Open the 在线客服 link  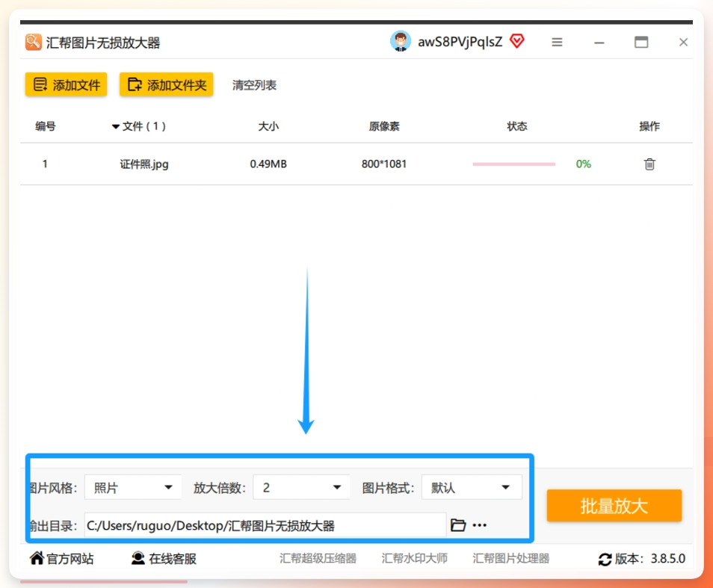tap(173, 558)
